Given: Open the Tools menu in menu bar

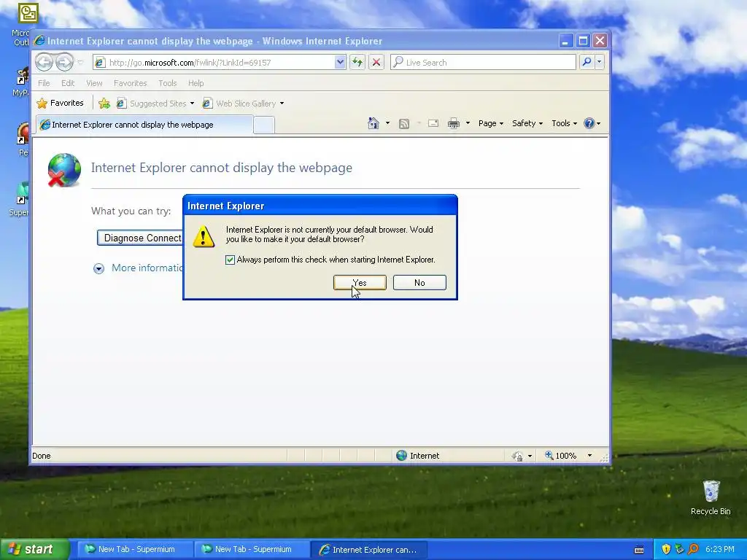Looking at the screenshot, I should (167, 83).
